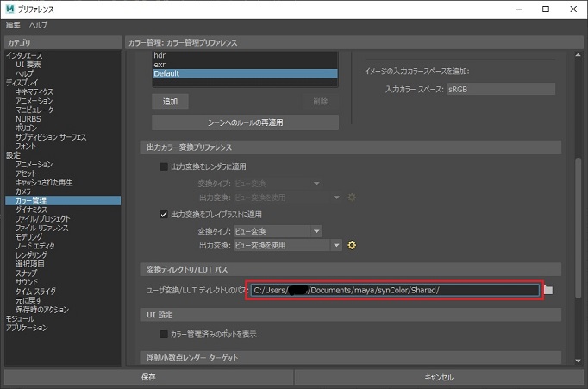Open the ヘルプ menu in menu bar
Viewport: 588px width, 389px height.
[x=38, y=25]
